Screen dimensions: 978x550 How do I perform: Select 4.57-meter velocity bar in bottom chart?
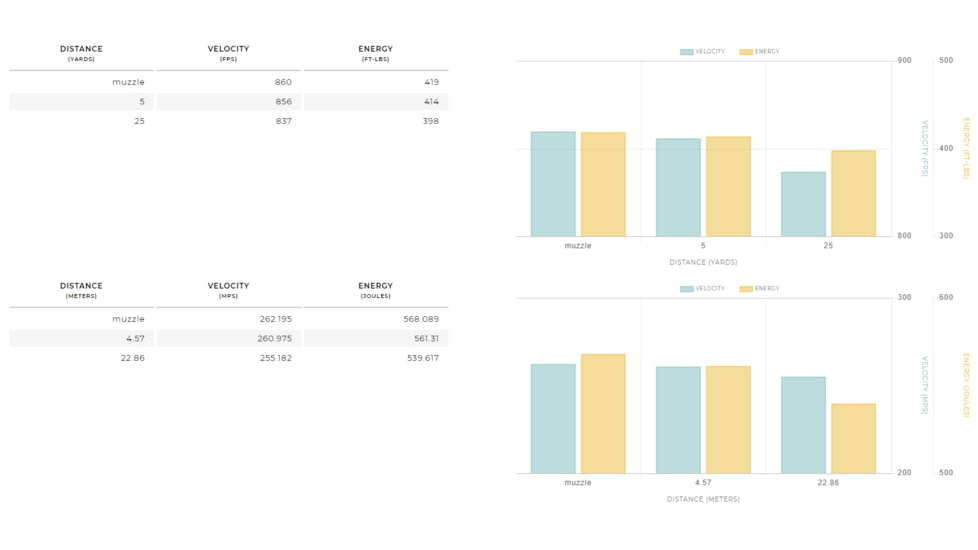coord(678,420)
